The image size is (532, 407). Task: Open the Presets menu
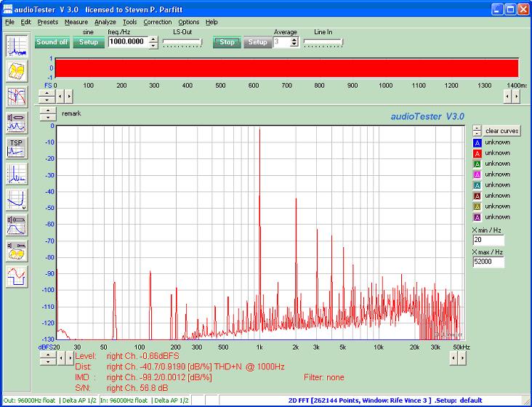[x=48, y=22]
